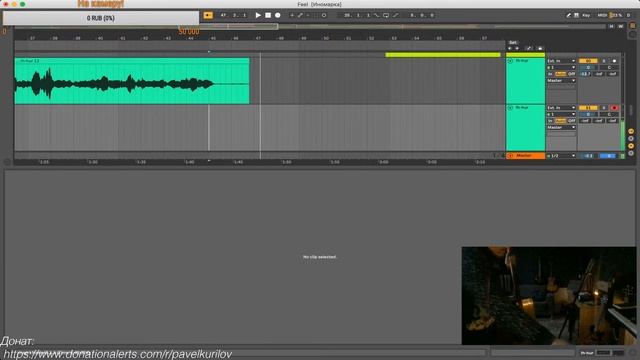Click the yellow-green loop brace bar
This screenshot has width=640, height=360.
pyautogui.click(x=443, y=55)
